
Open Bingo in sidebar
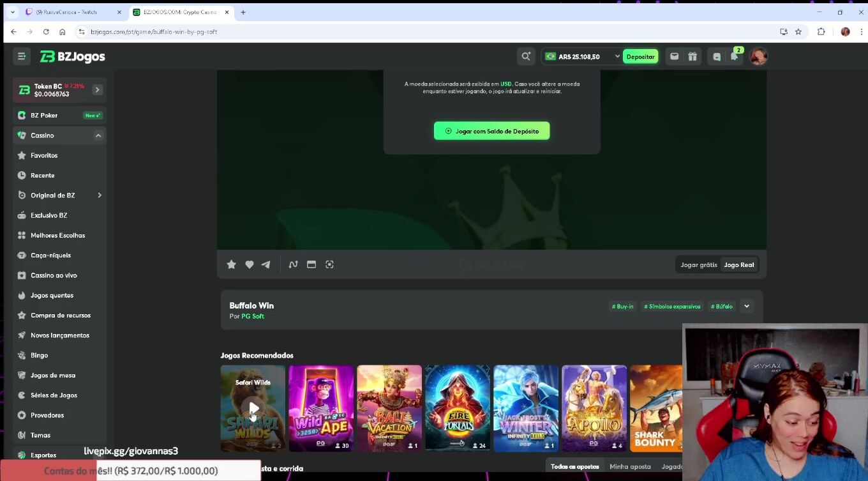coord(59,355)
